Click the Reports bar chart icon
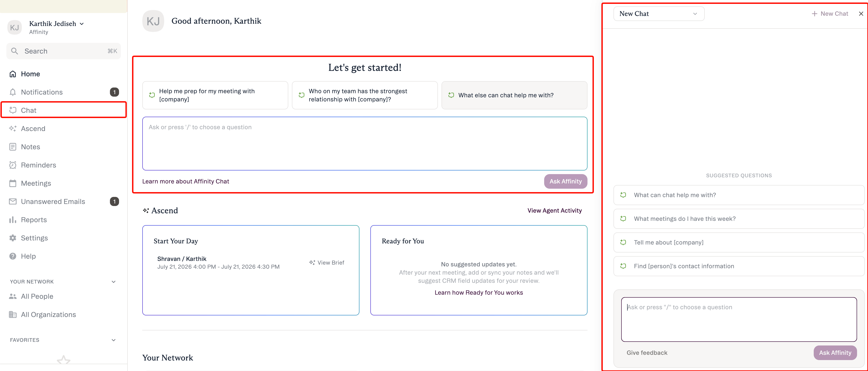 coord(13,219)
